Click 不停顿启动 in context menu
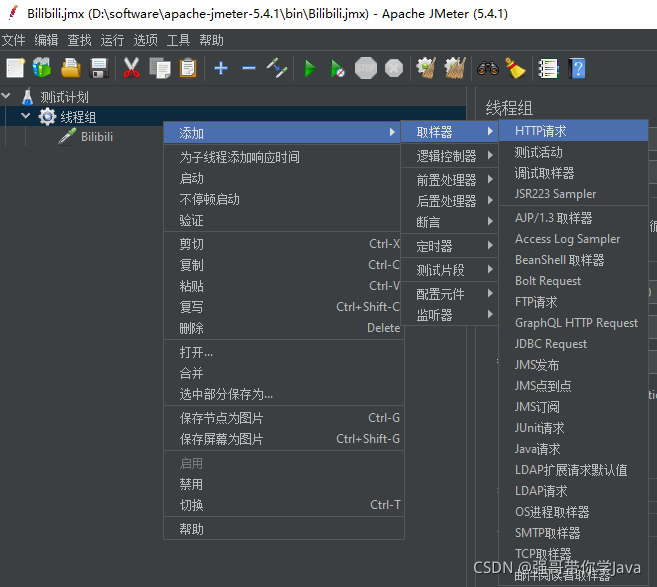The width and height of the screenshot is (657, 587). (x=284, y=199)
